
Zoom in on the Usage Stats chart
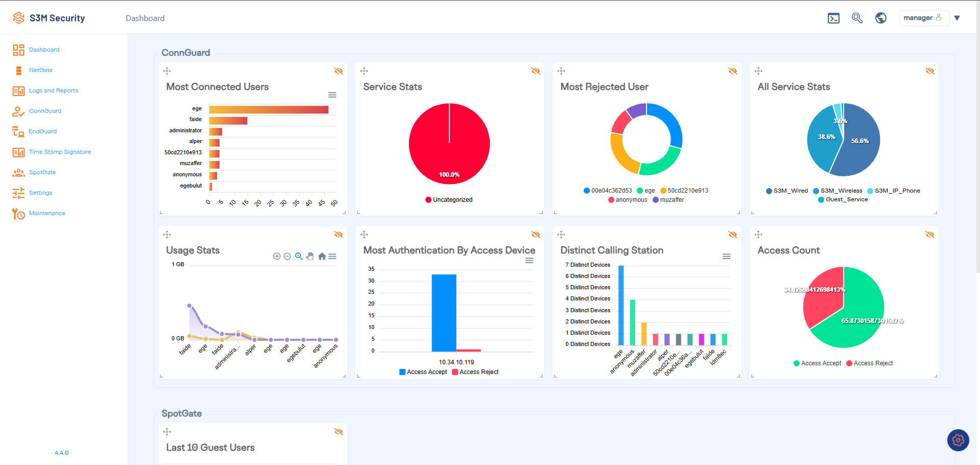tap(277, 257)
